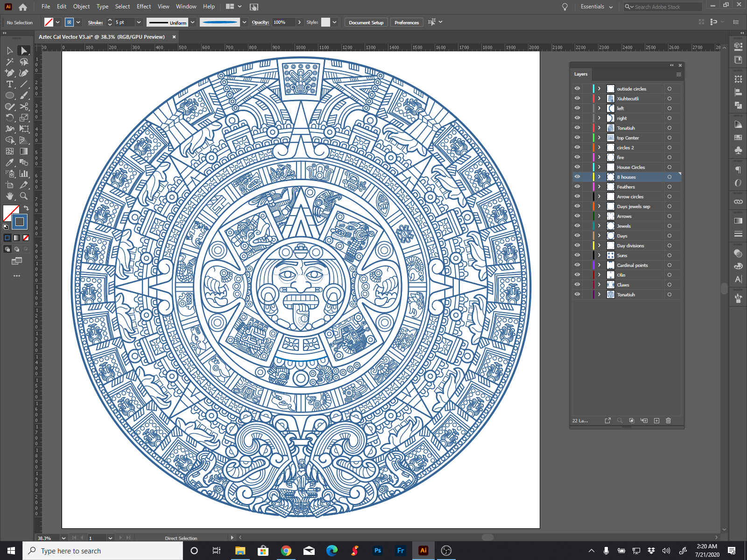747x560 pixels.
Task: Select the Eyedropper tool
Action: pyautogui.click(x=10, y=162)
